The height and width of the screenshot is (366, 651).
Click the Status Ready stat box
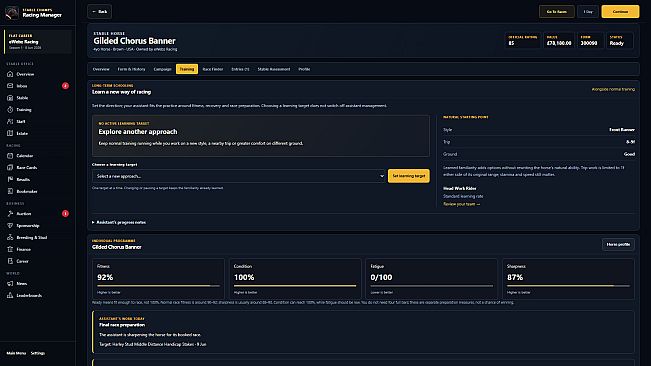tap(619, 41)
